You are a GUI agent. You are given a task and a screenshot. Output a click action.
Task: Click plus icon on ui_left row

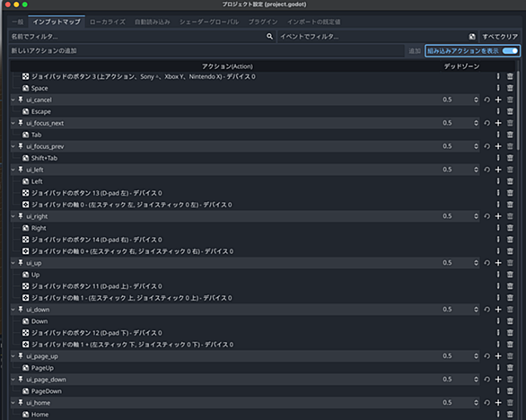coord(498,170)
